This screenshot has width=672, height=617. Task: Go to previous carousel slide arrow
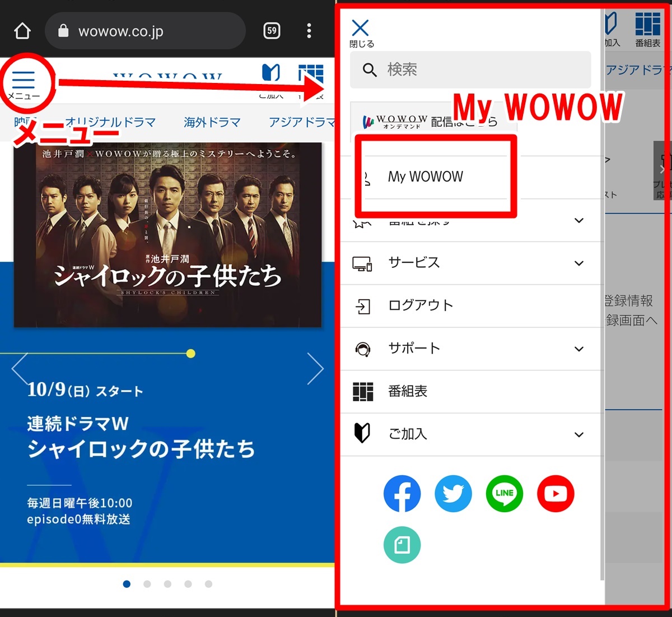[19, 368]
